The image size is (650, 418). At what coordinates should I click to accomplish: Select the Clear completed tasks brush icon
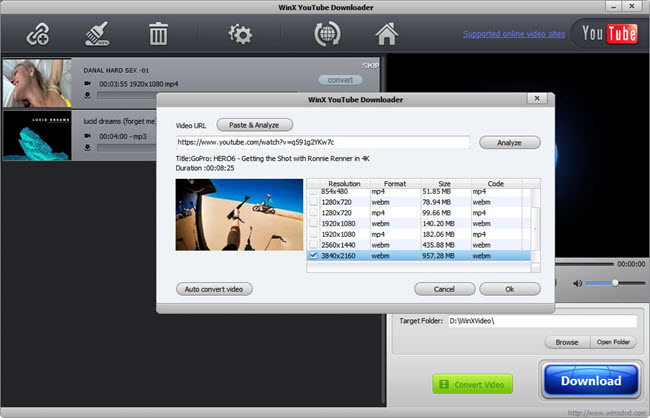97,34
